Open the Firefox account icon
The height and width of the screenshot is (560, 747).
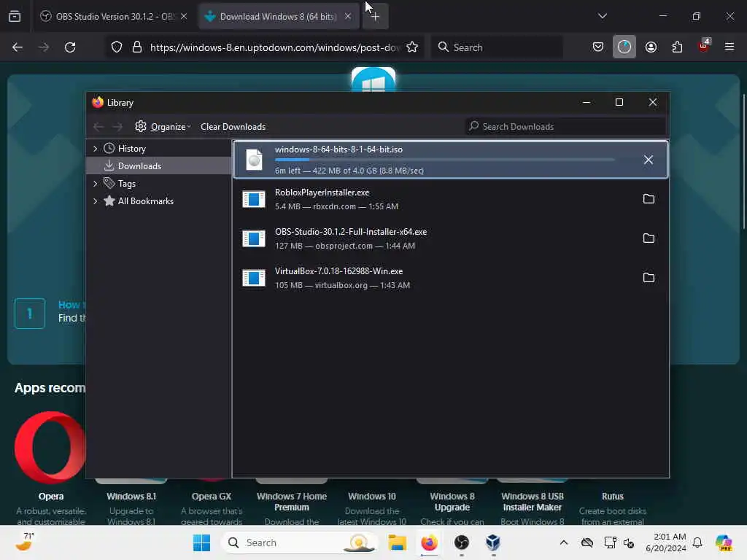651,47
